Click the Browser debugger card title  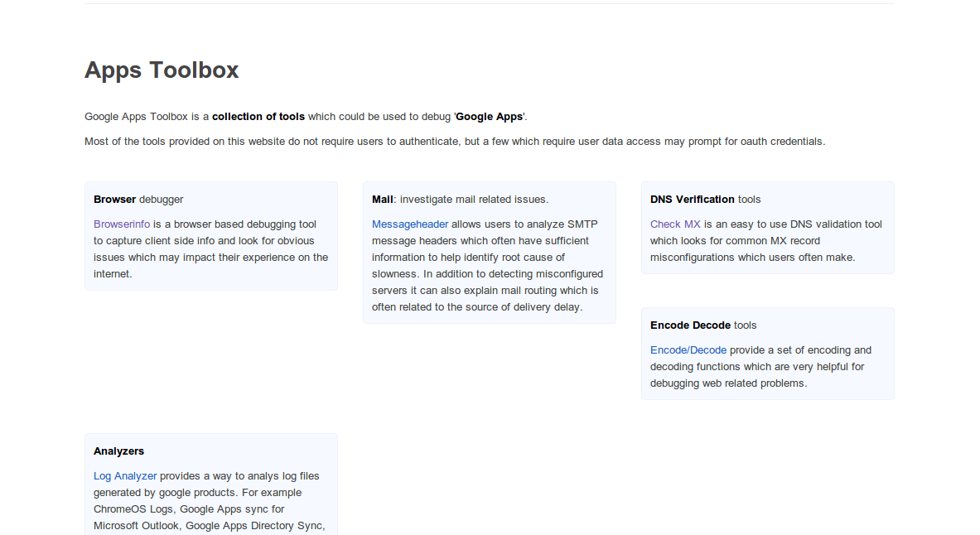pos(138,200)
